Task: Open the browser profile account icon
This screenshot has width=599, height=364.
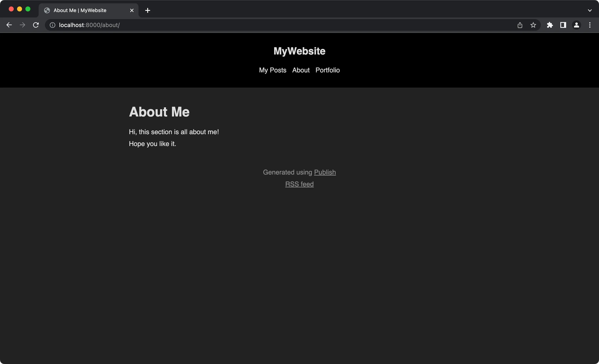Action: (577, 25)
